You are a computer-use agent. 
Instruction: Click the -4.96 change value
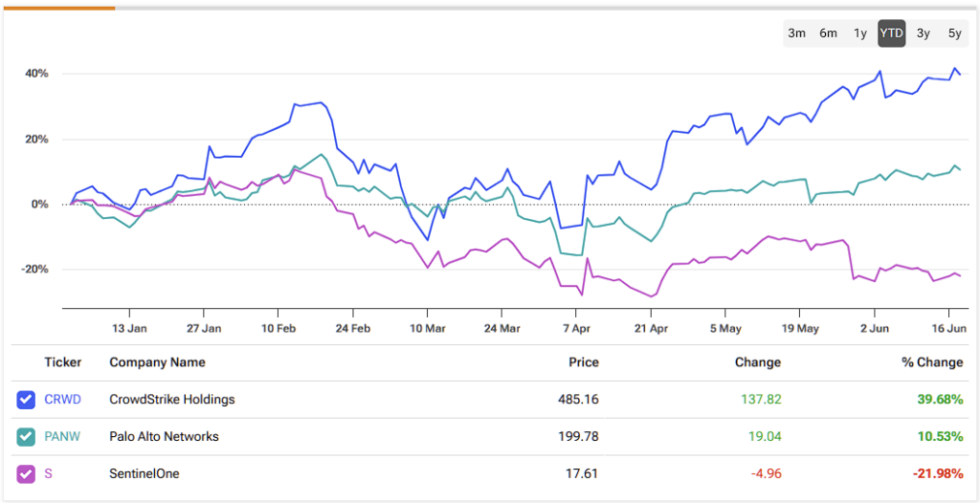[767, 474]
